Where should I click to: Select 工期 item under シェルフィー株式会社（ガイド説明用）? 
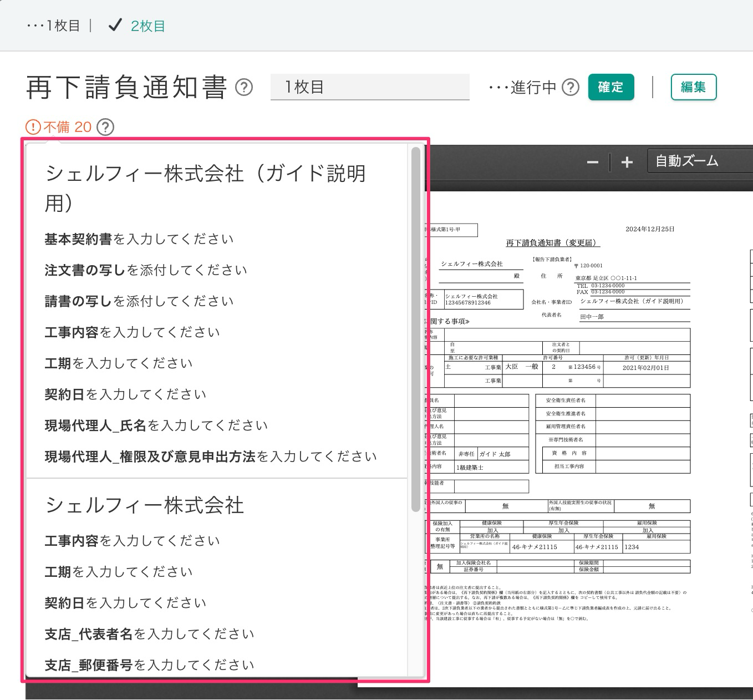click(119, 363)
